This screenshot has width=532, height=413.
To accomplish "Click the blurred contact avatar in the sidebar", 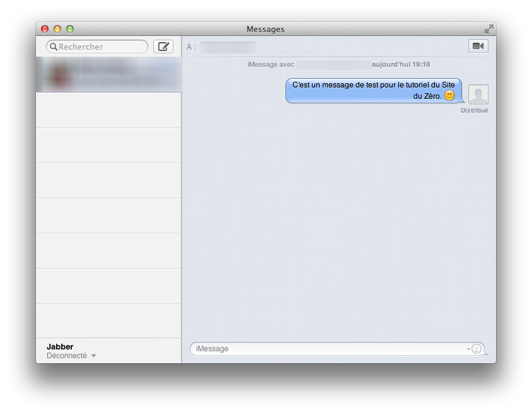I will [59, 74].
